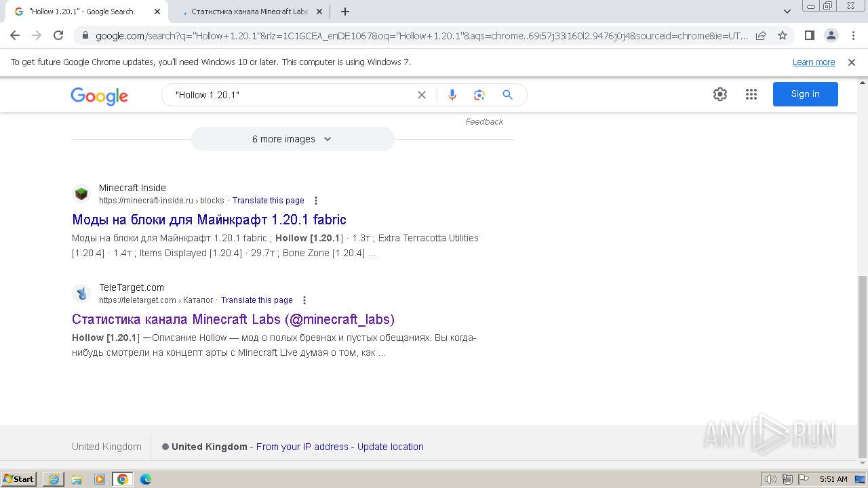Open Статистика канала Minecraft Labs result
This screenshot has width=868, height=488.
pos(233,319)
